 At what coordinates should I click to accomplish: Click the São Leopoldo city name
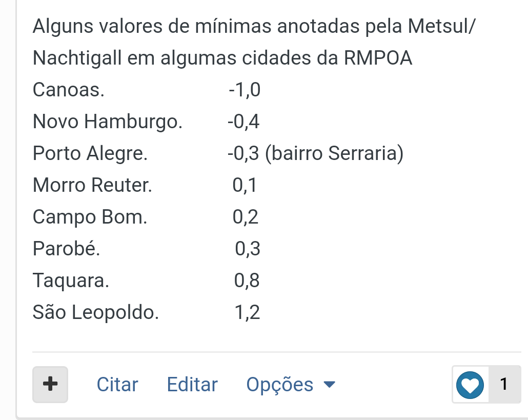coord(96,312)
